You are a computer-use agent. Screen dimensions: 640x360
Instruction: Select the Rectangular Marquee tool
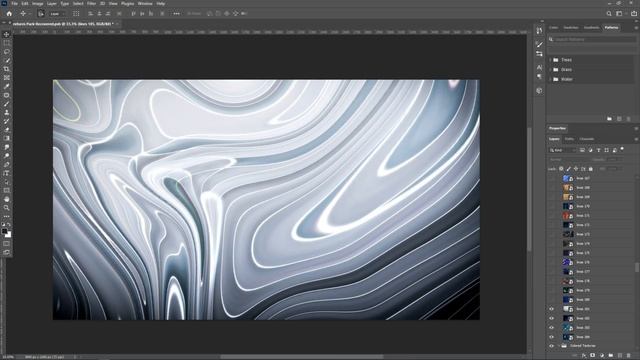pyautogui.click(x=7, y=43)
